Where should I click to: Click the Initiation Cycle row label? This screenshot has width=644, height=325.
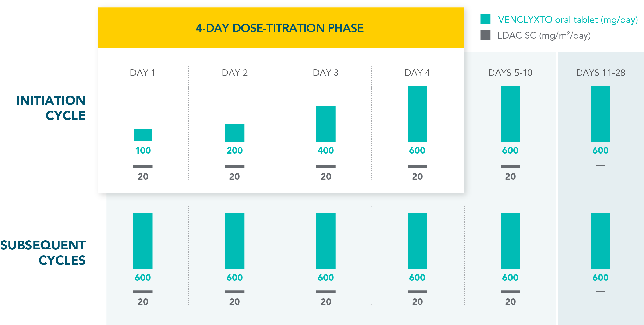(x=51, y=108)
